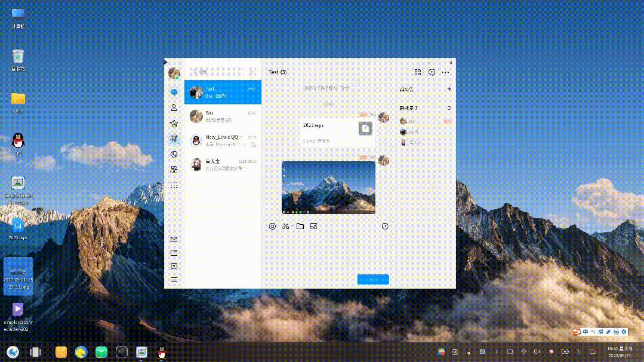The image size is (644, 362).
Task: Select third member in group member list
Action: [426, 143]
